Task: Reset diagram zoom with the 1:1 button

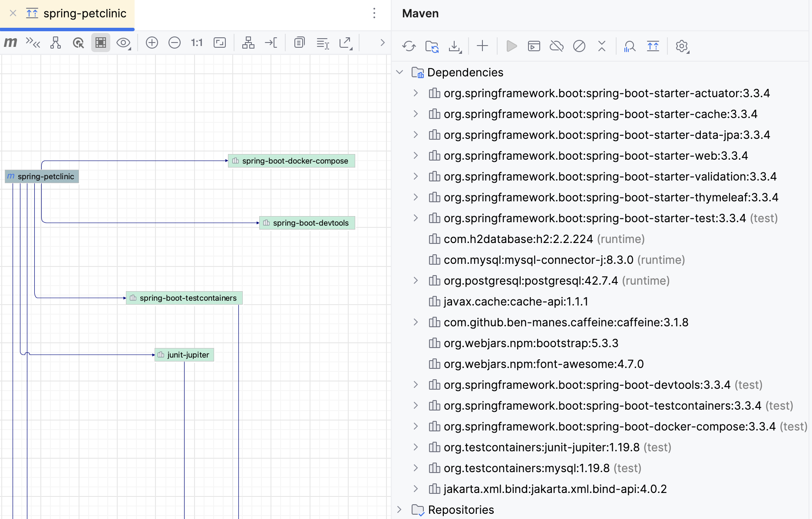Action: click(197, 43)
